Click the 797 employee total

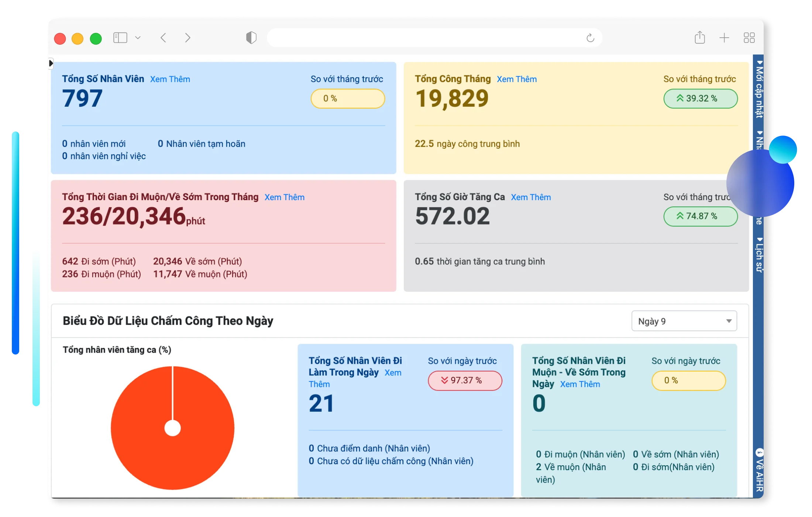(82, 99)
